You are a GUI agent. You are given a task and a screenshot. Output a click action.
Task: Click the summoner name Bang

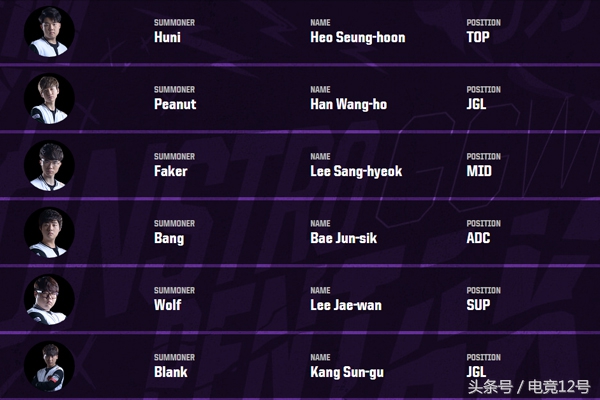click(169, 238)
